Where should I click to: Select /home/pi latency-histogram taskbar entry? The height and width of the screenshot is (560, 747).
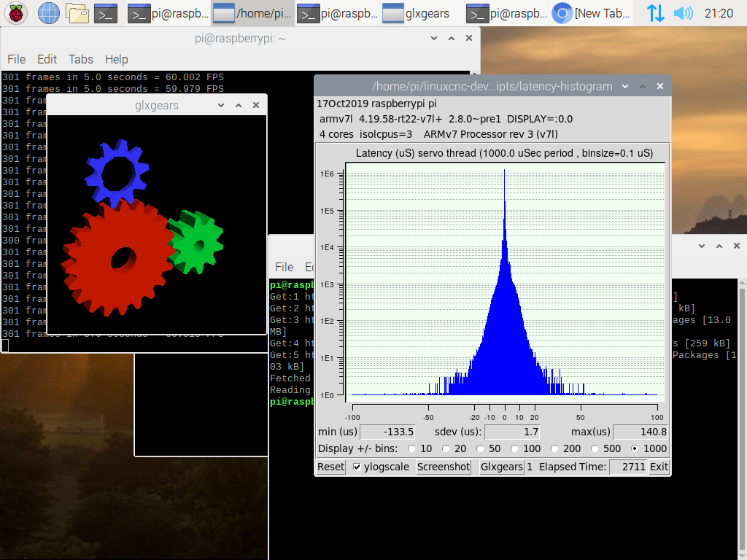coord(252,13)
